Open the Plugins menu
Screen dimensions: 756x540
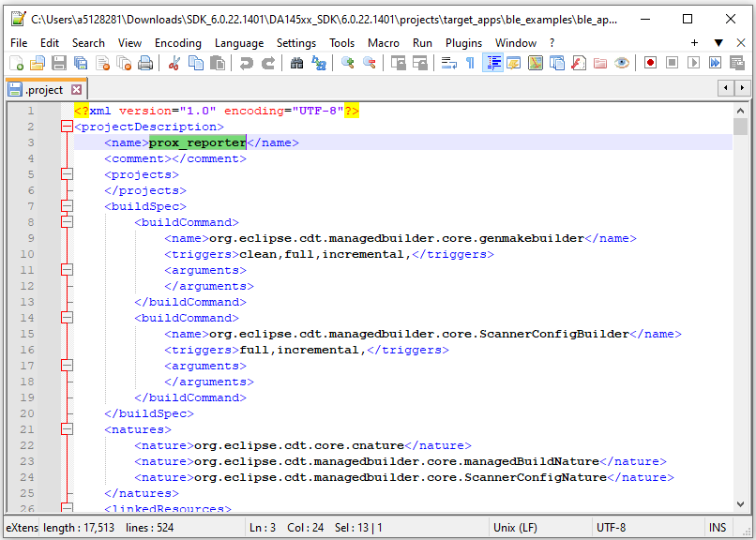(x=463, y=43)
